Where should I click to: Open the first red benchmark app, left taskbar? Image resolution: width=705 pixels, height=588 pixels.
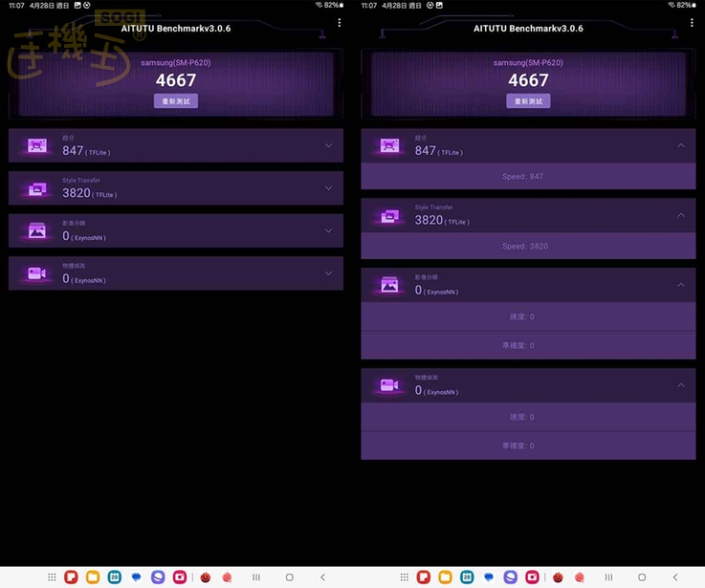point(206,577)
